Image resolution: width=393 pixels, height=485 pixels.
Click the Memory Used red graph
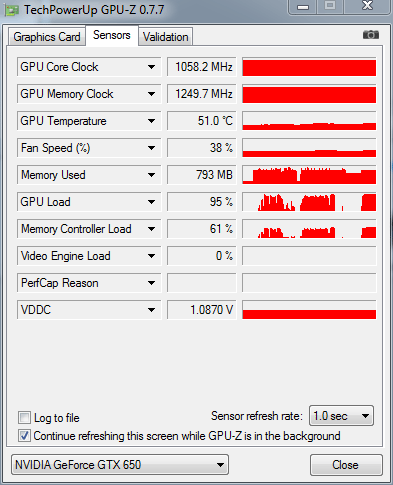309,175
